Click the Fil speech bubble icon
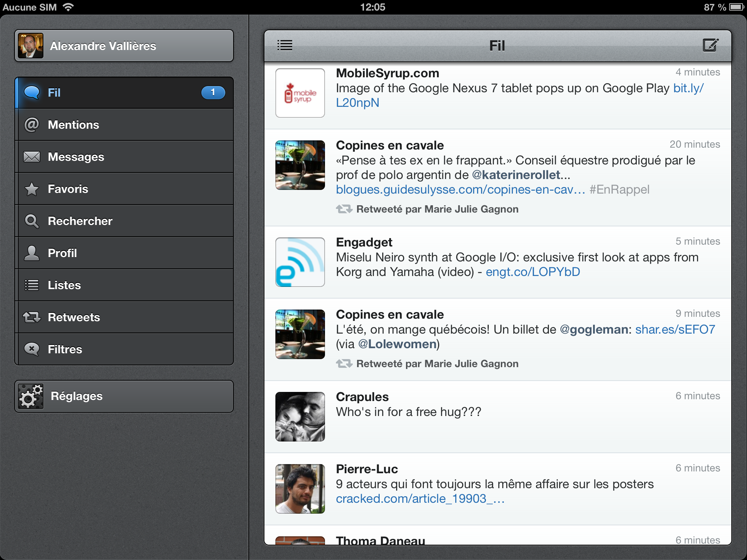 (x=32, y=93)
